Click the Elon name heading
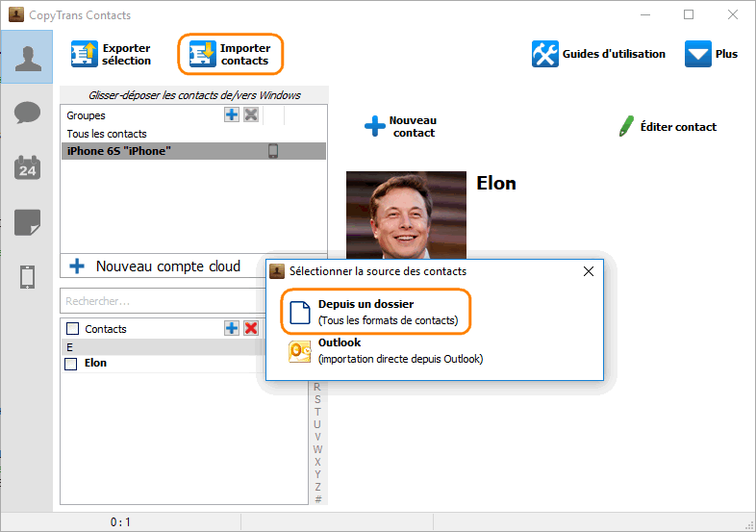This screenshot has height=532, width=756. 496,184
